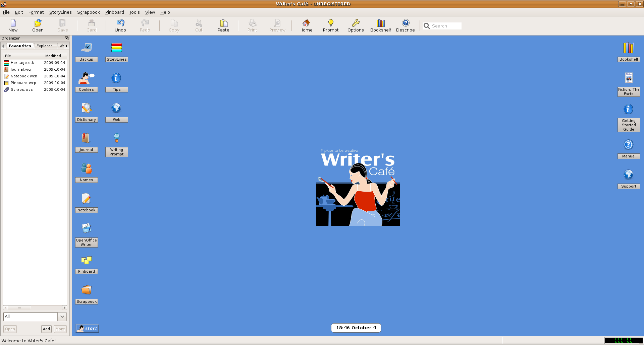Click the Writing Prompt lightbulb icon
This screenshot has width=644, height=345.
pyautogui.click(x=116, y=138)
